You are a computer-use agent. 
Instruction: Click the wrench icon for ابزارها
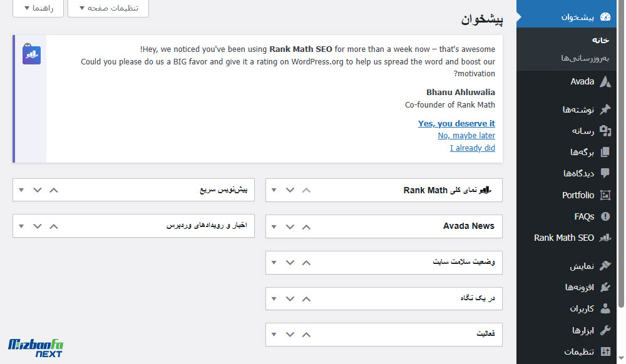point(605,330)
